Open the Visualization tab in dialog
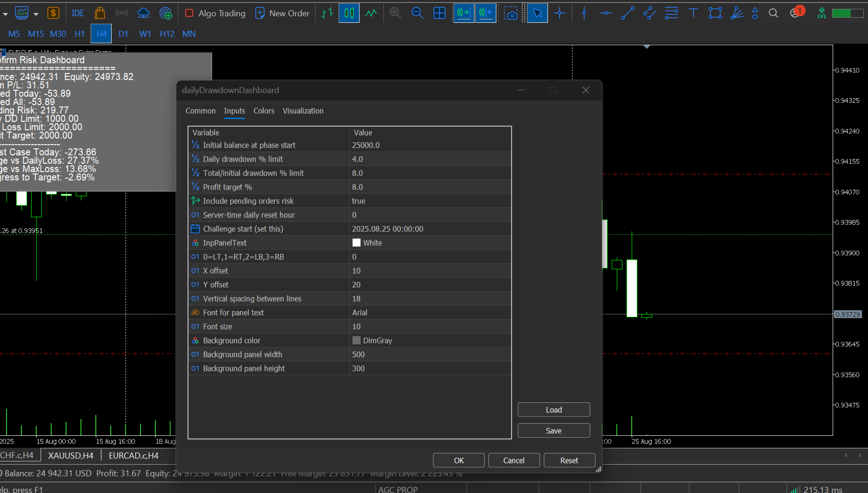This screenshot has height=493, width=868. point(303,111)
